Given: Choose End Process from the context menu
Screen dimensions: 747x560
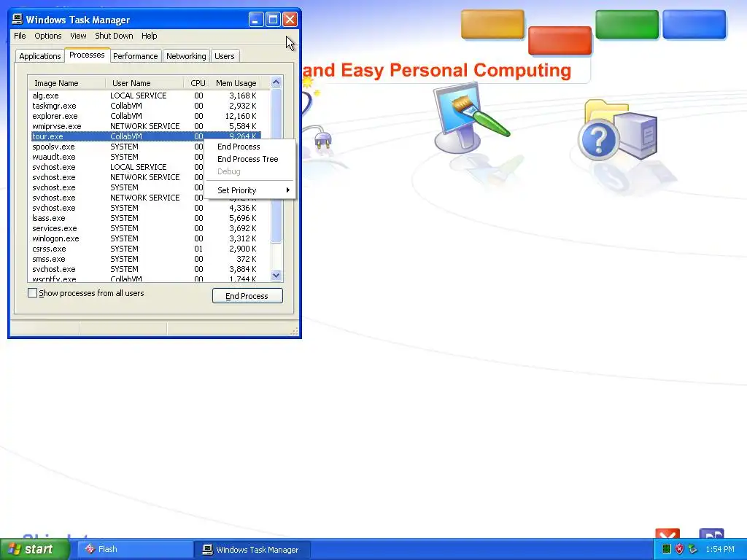Looking at the screenshot, I should click(x=250, y=147).
